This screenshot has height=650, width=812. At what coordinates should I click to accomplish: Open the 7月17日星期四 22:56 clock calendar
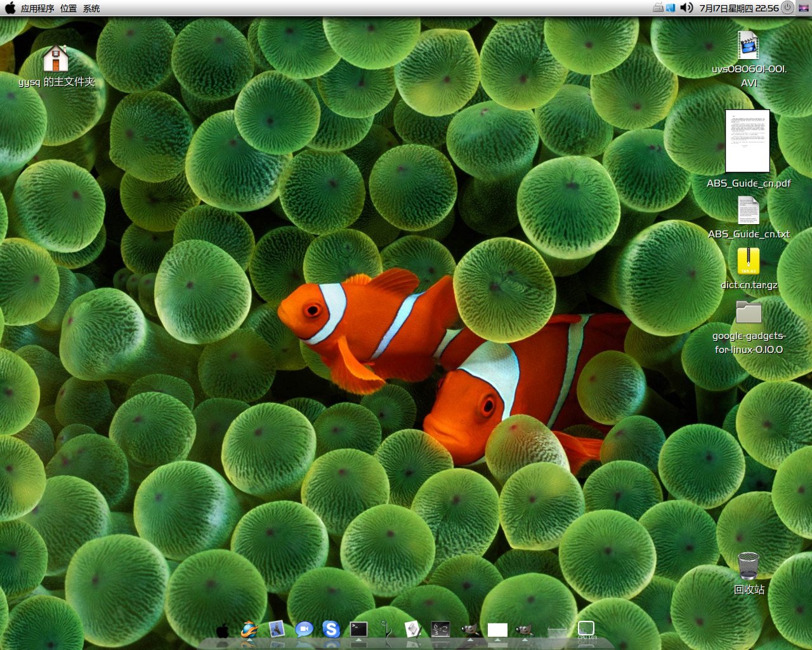(x=739, y=8)
